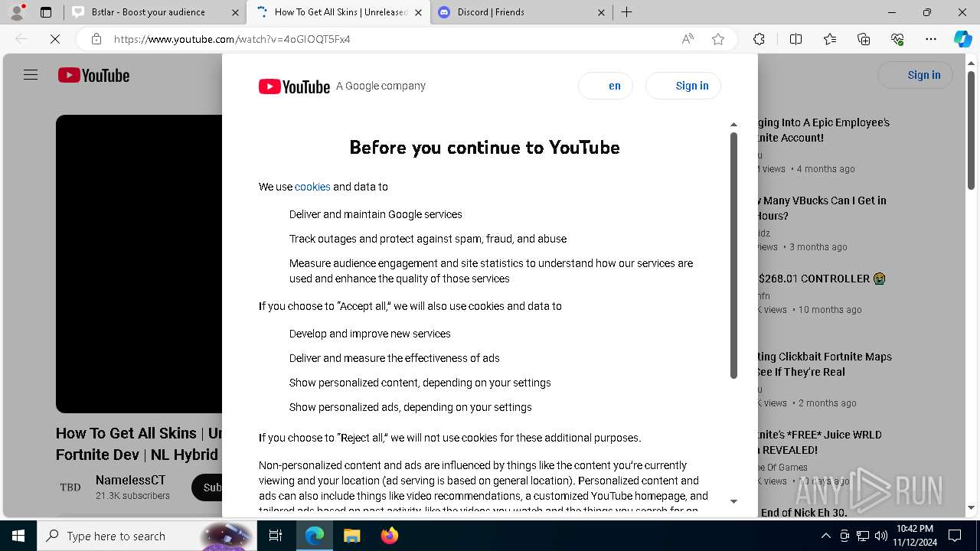Screen dimensions: 980x551
Task: Switch to the How To Get All Skins tab
Action: pyautogui.click(x=339, y=12)
